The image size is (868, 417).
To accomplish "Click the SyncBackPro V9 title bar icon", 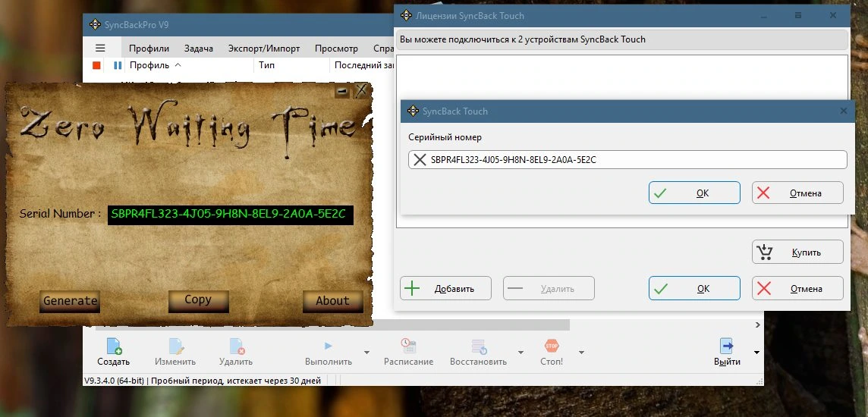I will point(94,24).
